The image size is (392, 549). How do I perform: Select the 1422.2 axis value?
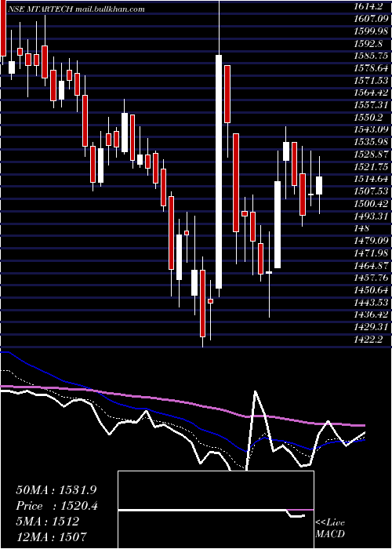coord(368,340)
